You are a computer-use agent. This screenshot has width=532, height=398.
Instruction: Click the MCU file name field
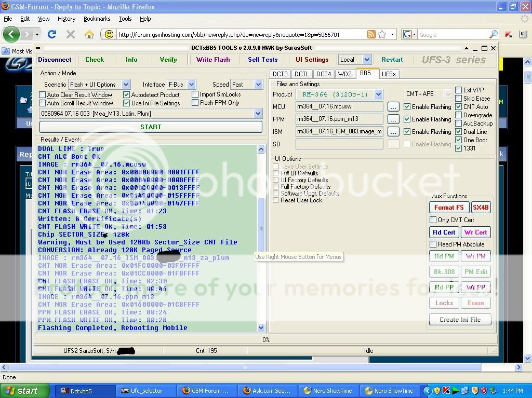(x=339, y=107)
